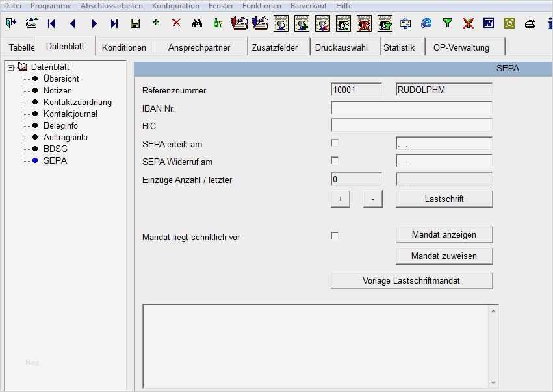Go to the last record arrow icon
Viewport: 553px width, 392px height.
click(114, 23)
